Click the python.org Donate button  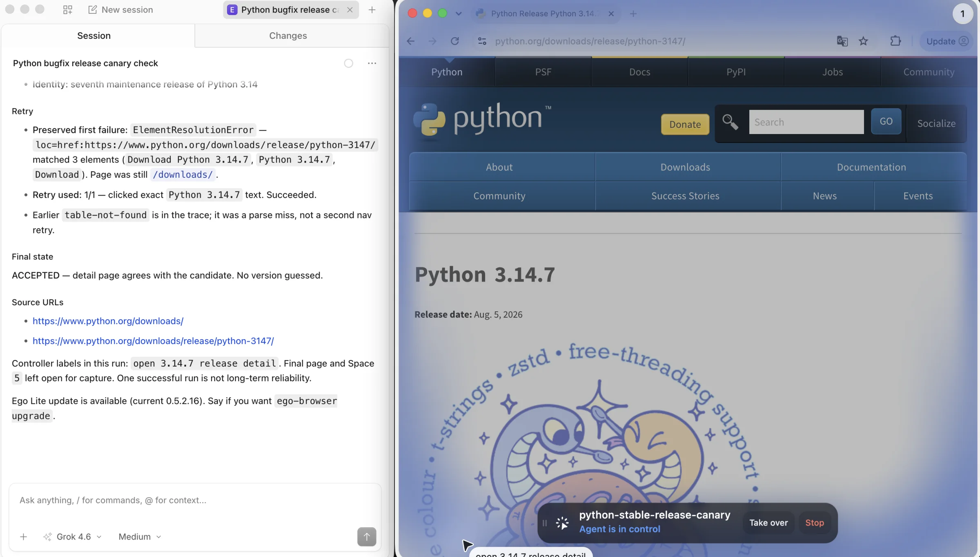click(685, 124)
